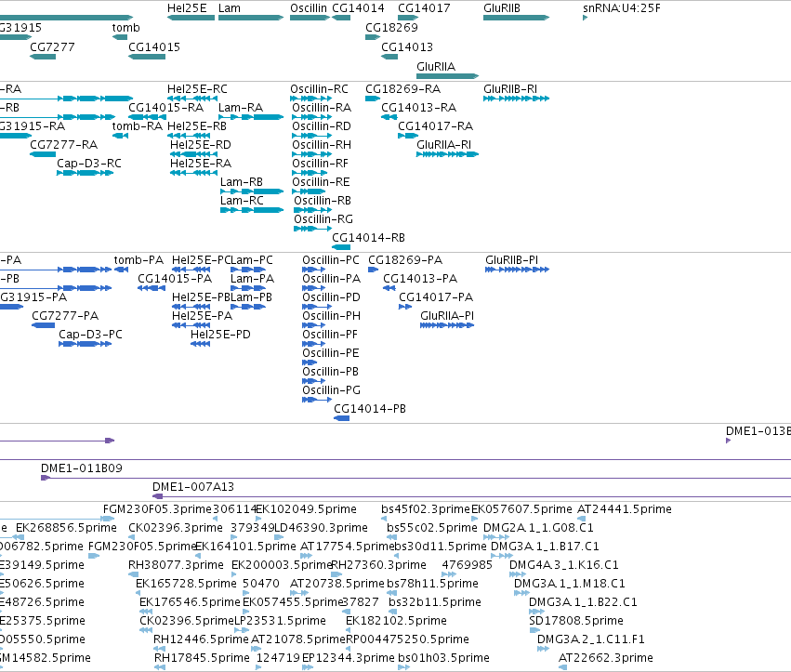The height and width of the screenshot is (672, 791).
Task: Select the CG7277-PA protein label
Action: click(65, 316)
